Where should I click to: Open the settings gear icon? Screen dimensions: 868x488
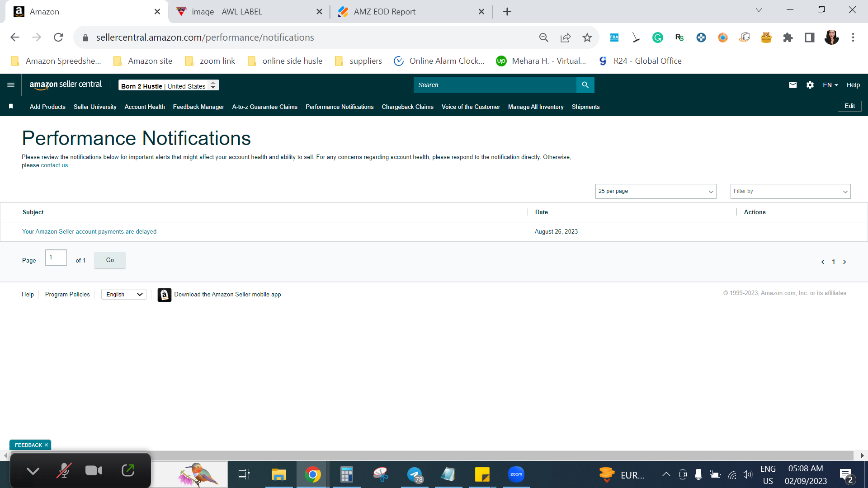pyautogui.click(x=810, y=85)
